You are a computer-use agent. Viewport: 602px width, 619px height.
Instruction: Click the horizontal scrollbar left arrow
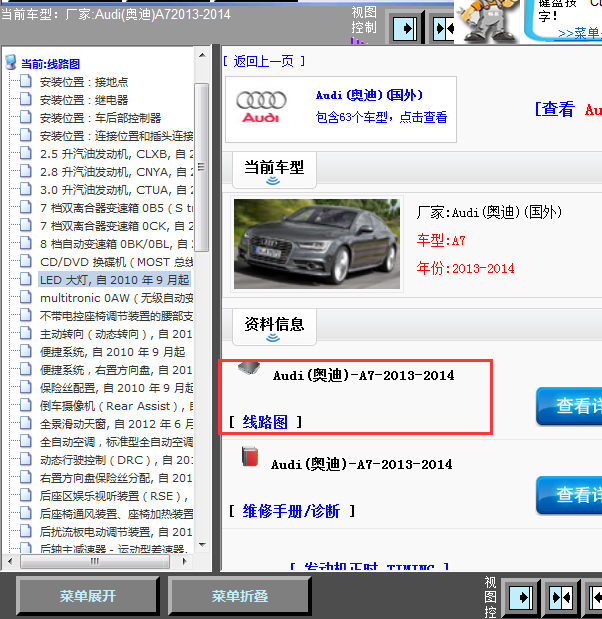(10, 561)
